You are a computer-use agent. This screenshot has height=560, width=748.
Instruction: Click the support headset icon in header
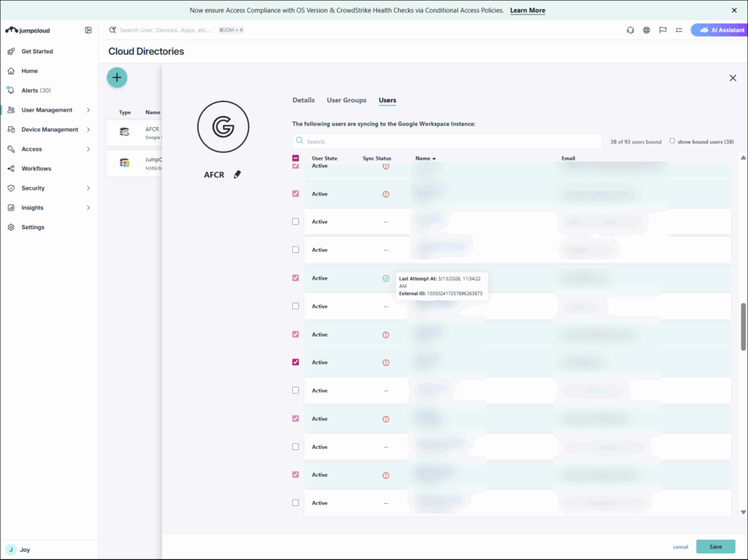630,30
